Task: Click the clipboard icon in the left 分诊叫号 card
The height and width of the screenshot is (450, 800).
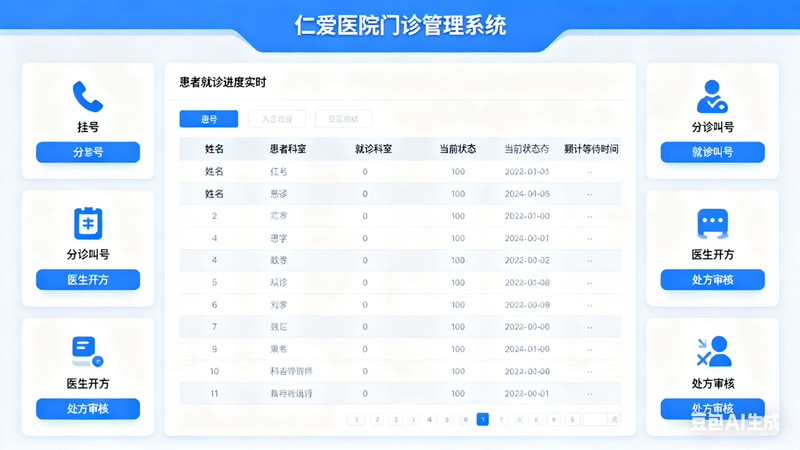Action: [x=88, y=223]
